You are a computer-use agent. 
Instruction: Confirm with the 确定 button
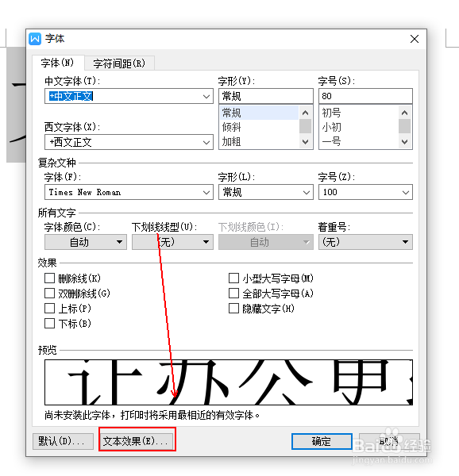(322, 441)
